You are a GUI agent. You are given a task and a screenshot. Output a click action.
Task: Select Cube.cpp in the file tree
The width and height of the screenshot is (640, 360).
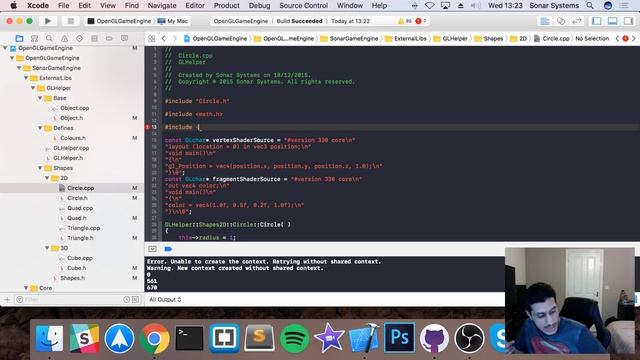80,258
